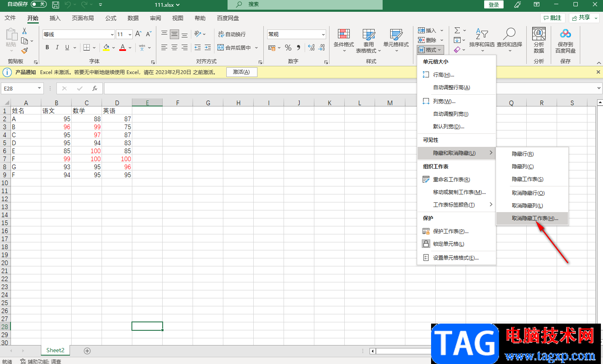Select the row 5 header
Viewport: 603px width, 364px height.
pos(5,143)
